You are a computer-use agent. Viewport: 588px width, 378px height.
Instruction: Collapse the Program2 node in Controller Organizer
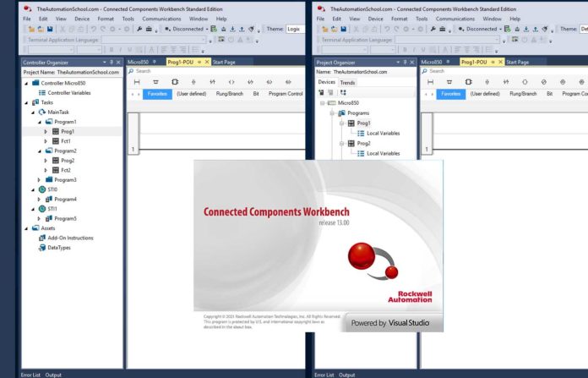click(39, 151)
